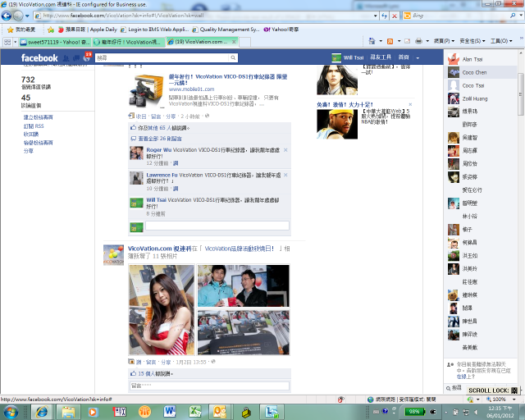Viewport: 525px width, 420px height.
Task: Click the comment input below Will Tsai's comment
Action: [217, 226]
